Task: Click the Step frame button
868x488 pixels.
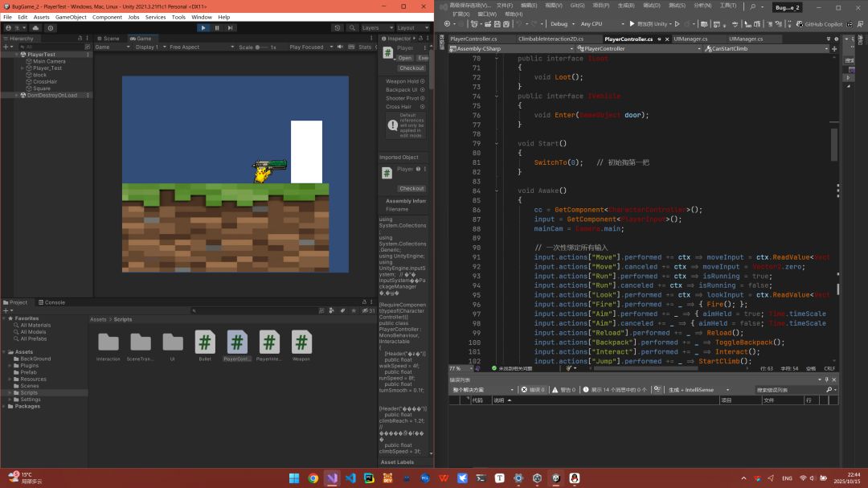Action: tap(231, 27)
